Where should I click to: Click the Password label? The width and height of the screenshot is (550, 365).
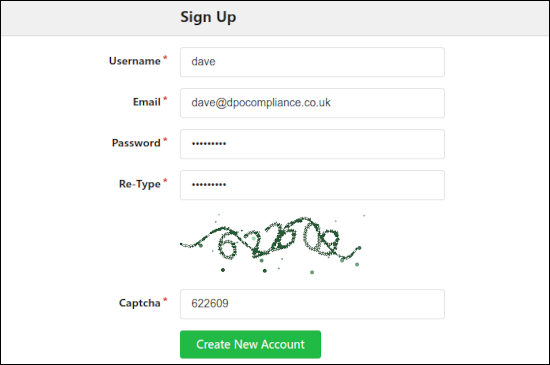[x=136, y=143]
